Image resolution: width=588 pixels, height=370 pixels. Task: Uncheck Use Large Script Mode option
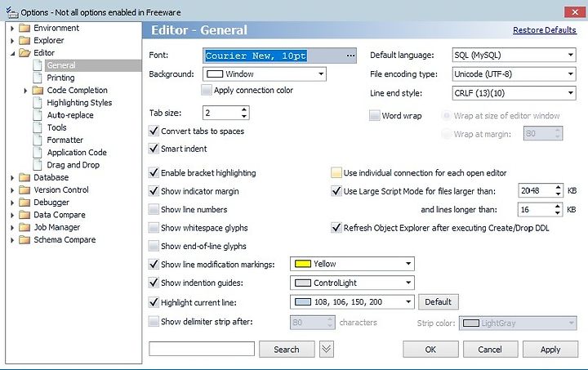[x=336, y=191]
